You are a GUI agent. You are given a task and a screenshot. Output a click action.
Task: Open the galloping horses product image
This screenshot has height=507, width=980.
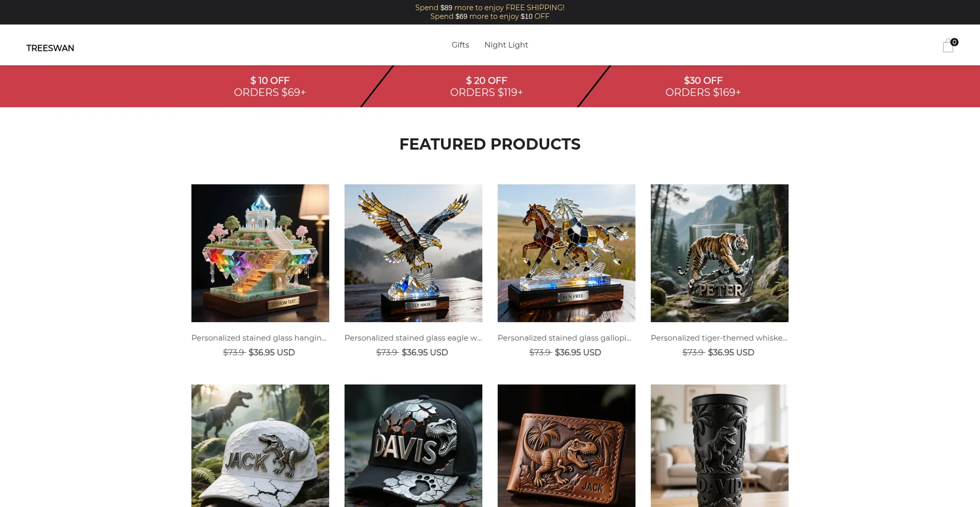tap(567, 253)
